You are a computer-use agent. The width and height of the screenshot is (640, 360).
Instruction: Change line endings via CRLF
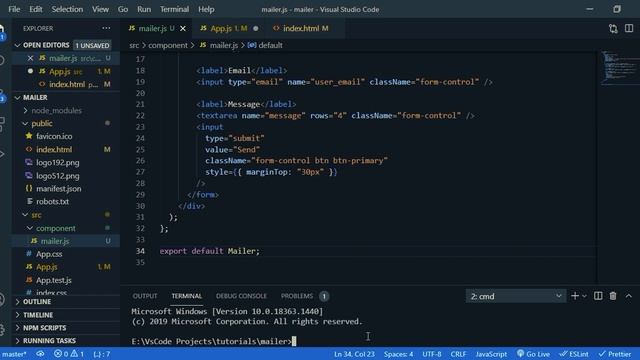pyautogui.click(x=458, y=354)
